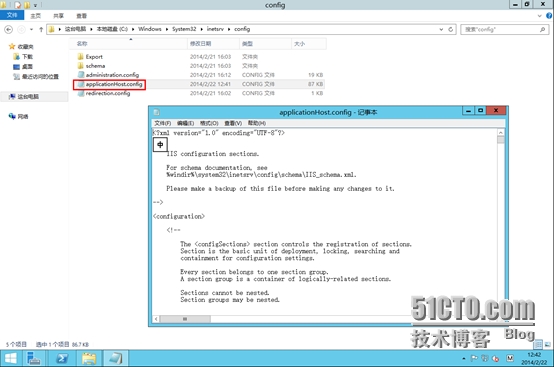Sort files by 类型 column header
Image resolution: width=554 pixels, height=367 pixels.
click(x=265, y=43)
